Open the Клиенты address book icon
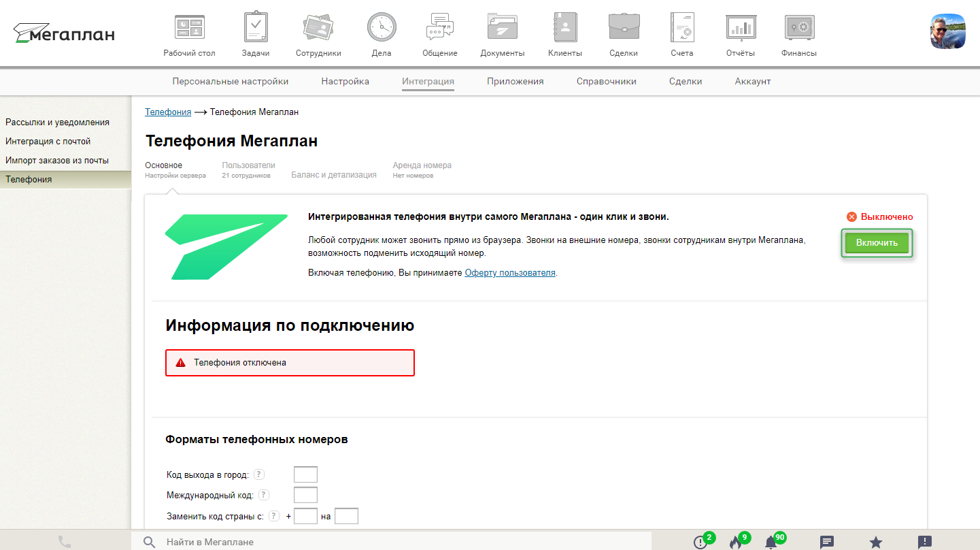The width and height of the screenshot is (980, 550). click(565, 28)
